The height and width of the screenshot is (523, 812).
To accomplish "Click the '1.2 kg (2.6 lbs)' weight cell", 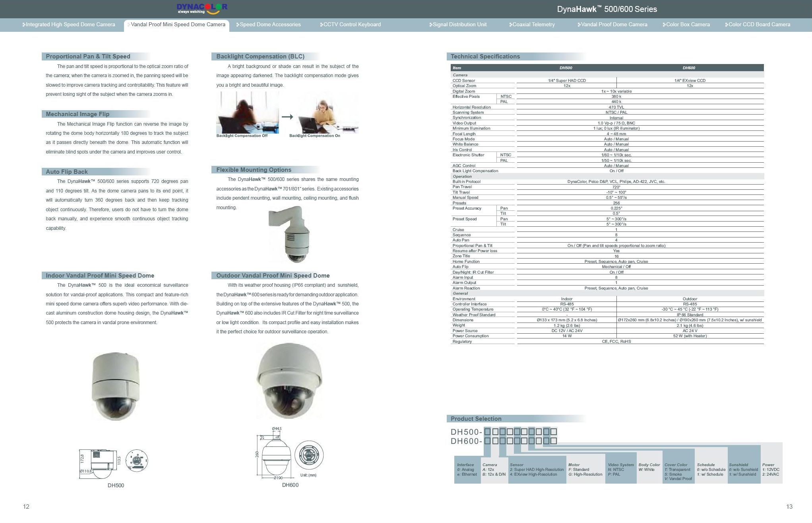I will (567, 326).
